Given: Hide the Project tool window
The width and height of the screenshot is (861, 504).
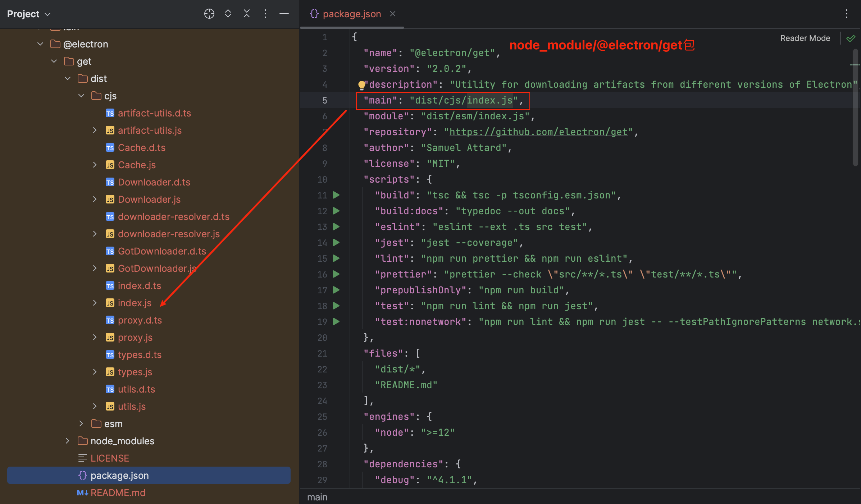Looking at the screenshot, I should pyautogui.click(x=284, y=14).
